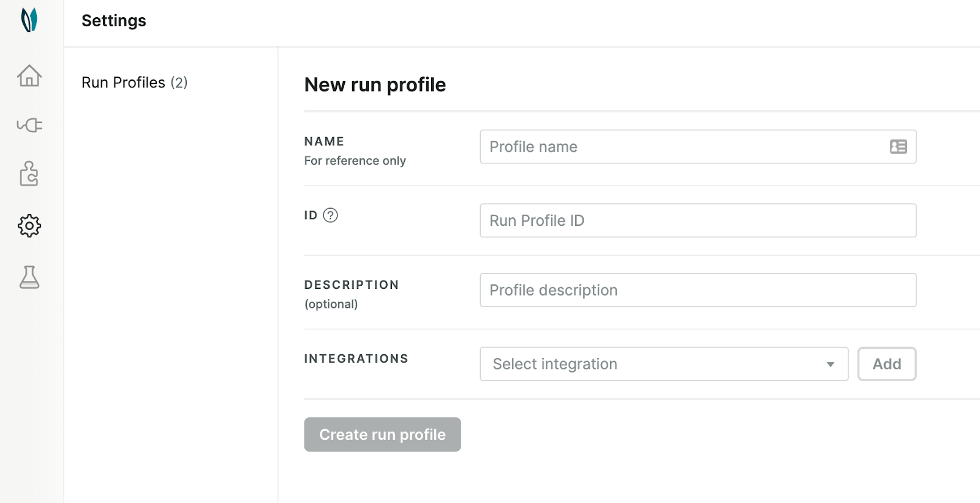
Task: Click the Profile description text box
Action: tap(698, 291)
